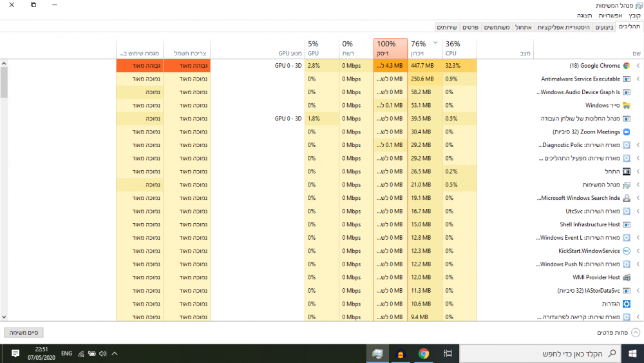Open the File menu (קובץ)

(634, 15)
